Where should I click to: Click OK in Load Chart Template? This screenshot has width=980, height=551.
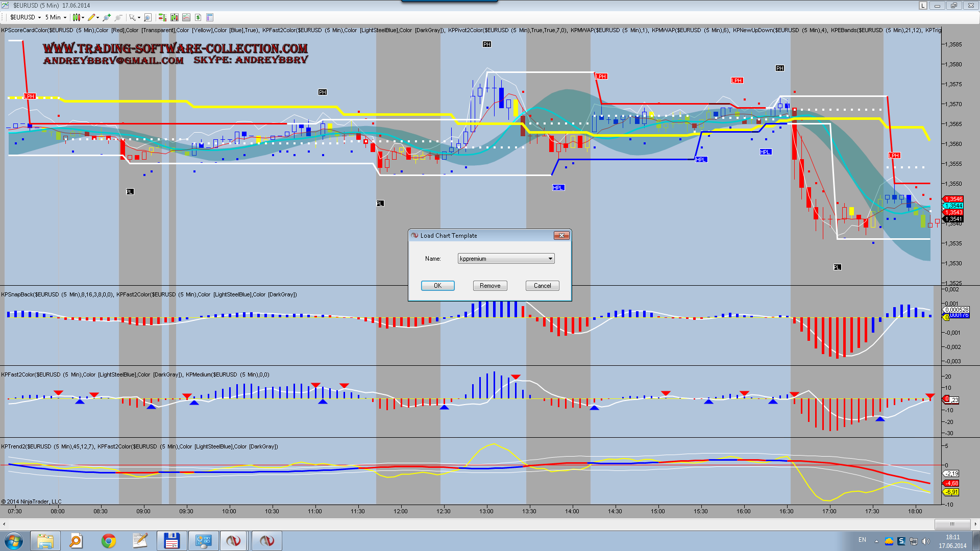tap(437, 286)
